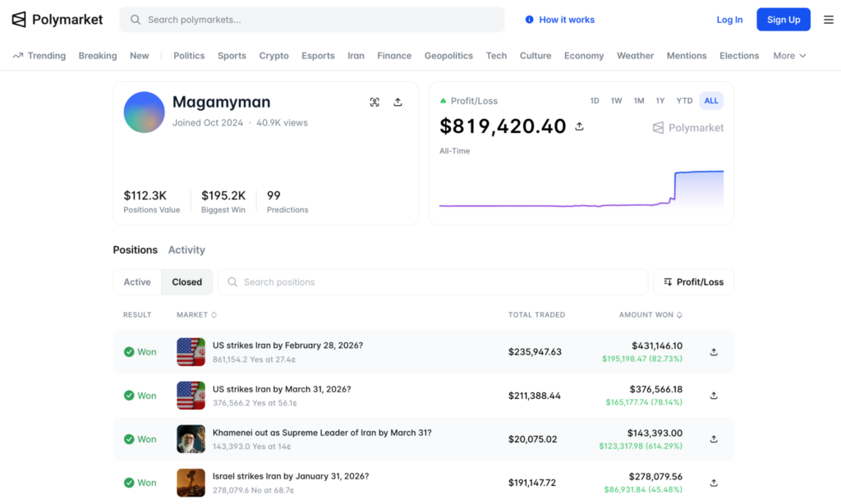Switch to Closed positions filter

186,282
